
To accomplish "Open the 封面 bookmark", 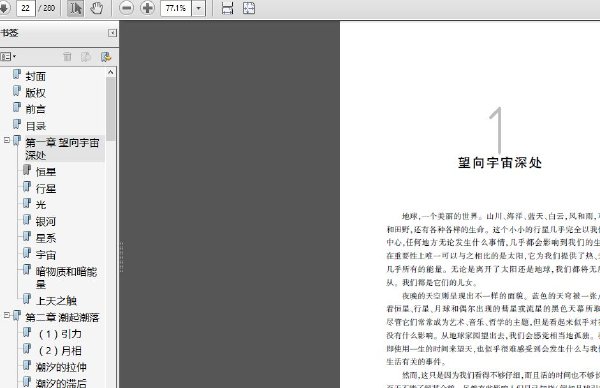I will pyautogui.click(x=36, y=76).
